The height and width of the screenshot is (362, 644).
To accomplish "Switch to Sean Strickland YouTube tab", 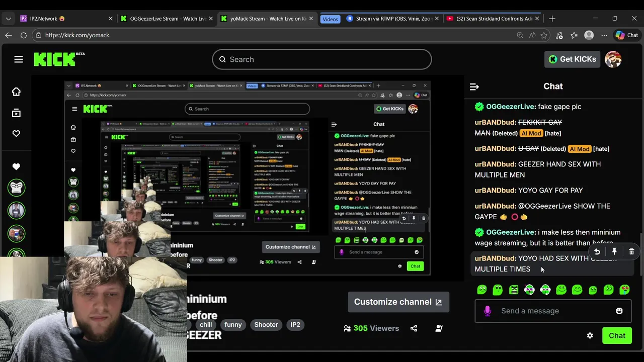I will click(x=493, y=19).
